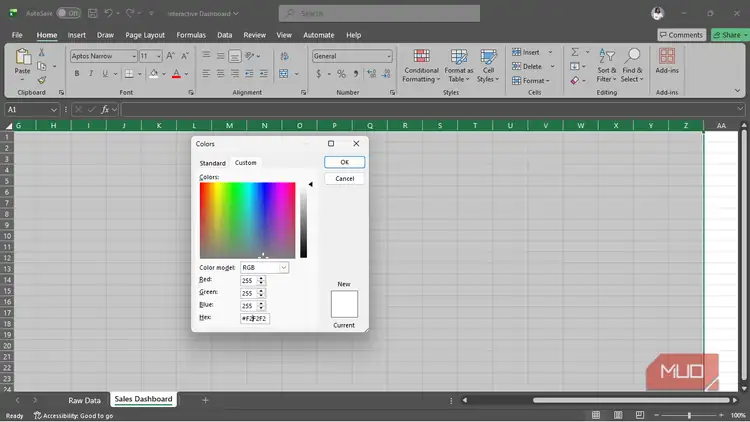Viewport: 750px width, 422px height.
Task: Apply Percent Style format
Action: [341, 74]
